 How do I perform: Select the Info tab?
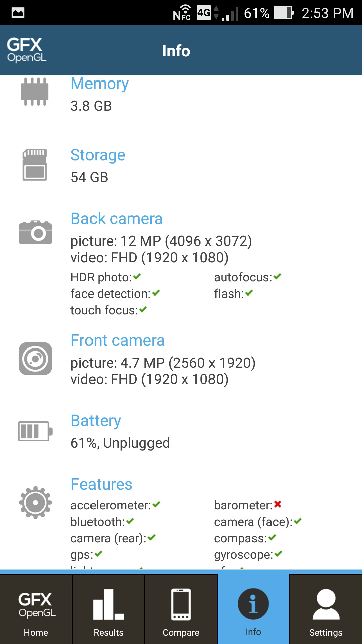pyautogui.click(x=253, y=609)
